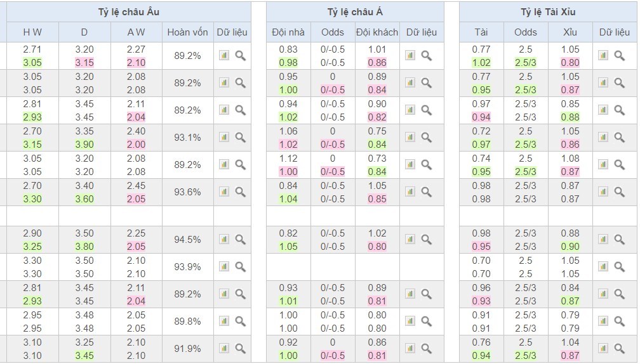Open Tài Xỉu chart icon for 0.70 Tài row
The image size is (640, 364).
(603, 266)
